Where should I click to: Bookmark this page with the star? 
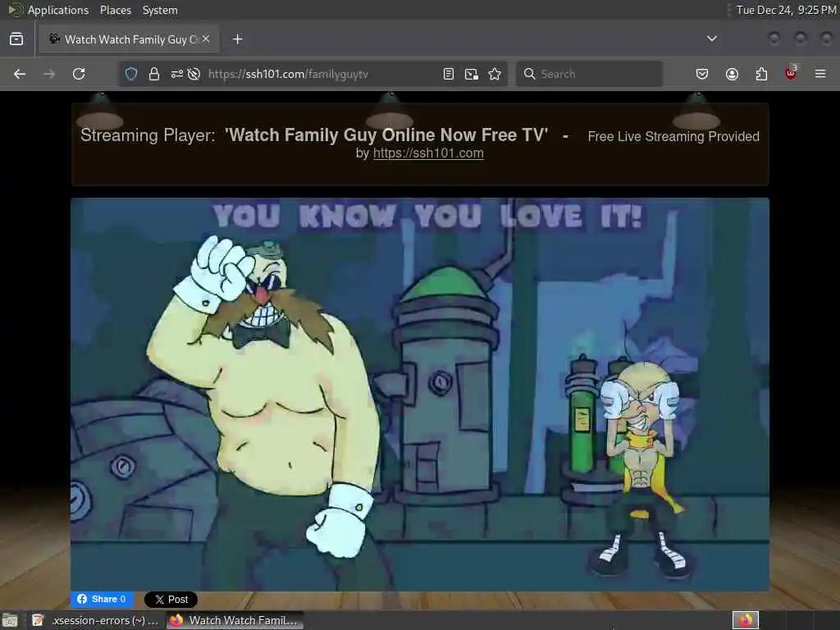click(x=495, y=74)
